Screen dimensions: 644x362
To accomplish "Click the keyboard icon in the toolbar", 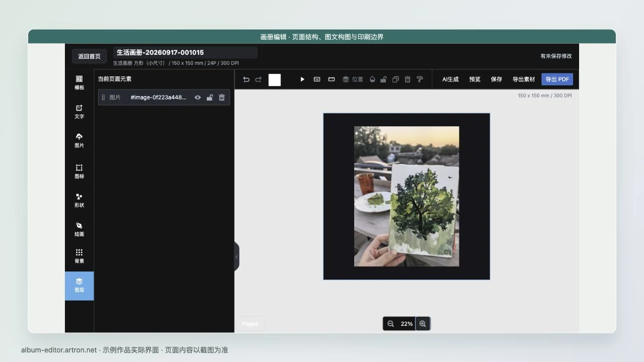I will [x=317, y=79].
